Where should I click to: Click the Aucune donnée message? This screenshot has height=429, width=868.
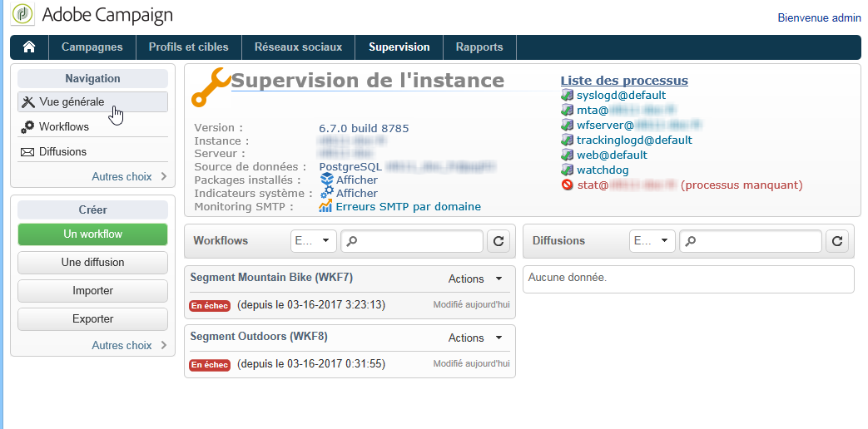(x=568, y=278)
